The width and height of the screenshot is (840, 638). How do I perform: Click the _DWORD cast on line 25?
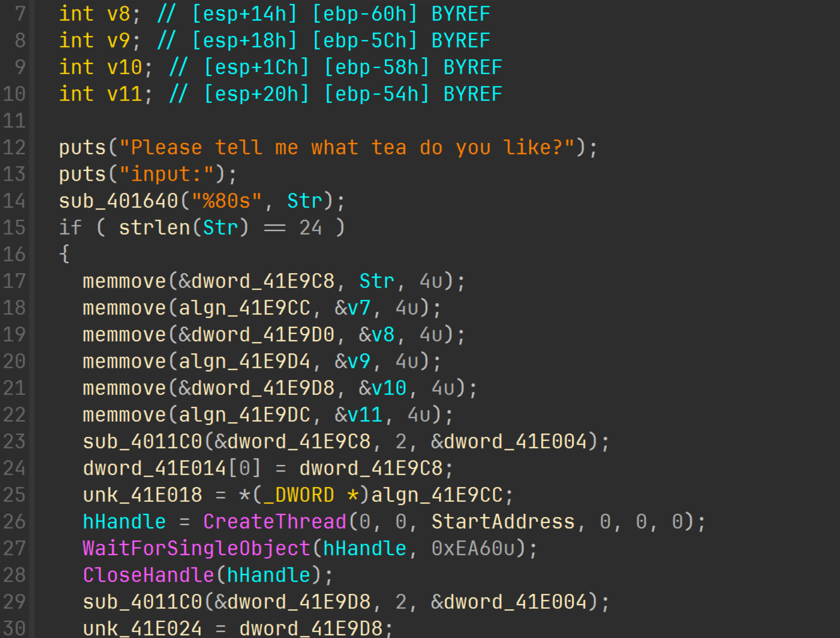pyautogui.click(x=299, y=495)
